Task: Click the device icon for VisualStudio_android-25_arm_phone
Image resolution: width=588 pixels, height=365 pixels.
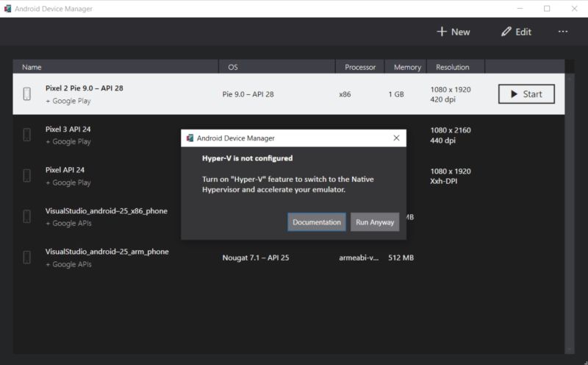Action: pyautogui.click(x=26, y=258)
